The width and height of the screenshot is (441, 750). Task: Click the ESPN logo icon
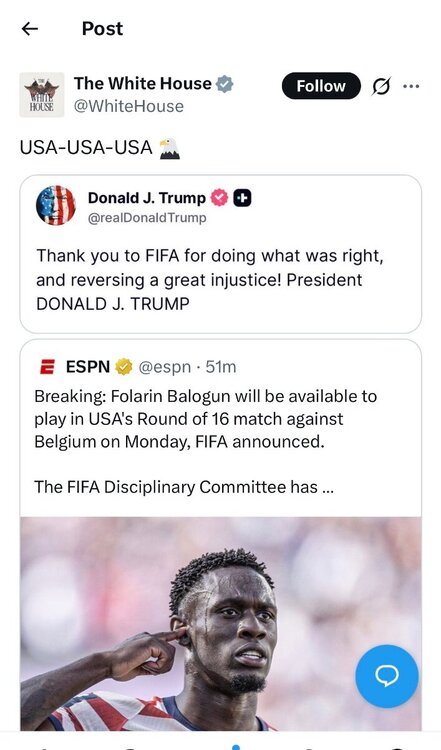tap(47, 367)
